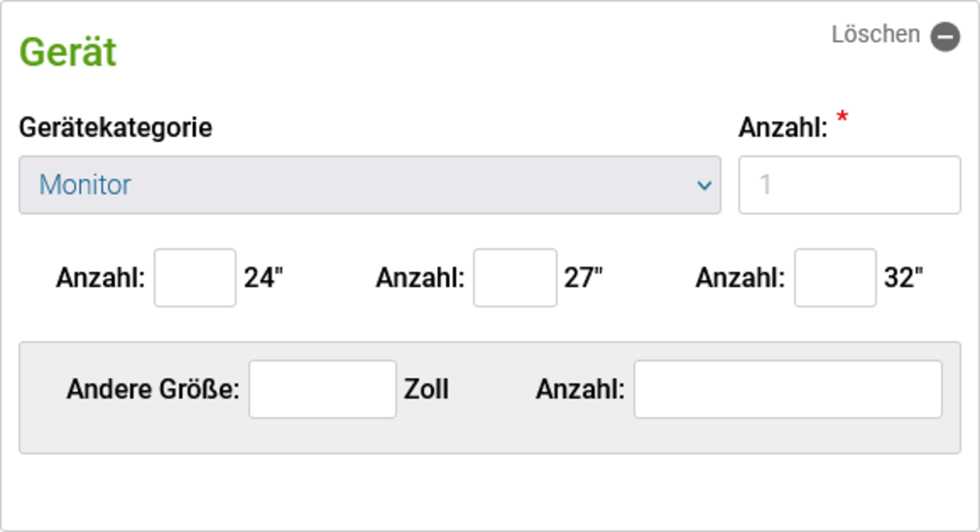This screenshot has width=980, height=532.
Task: Click the Zoll unit label
Action: pyautogui.click(x=426, y=389)
